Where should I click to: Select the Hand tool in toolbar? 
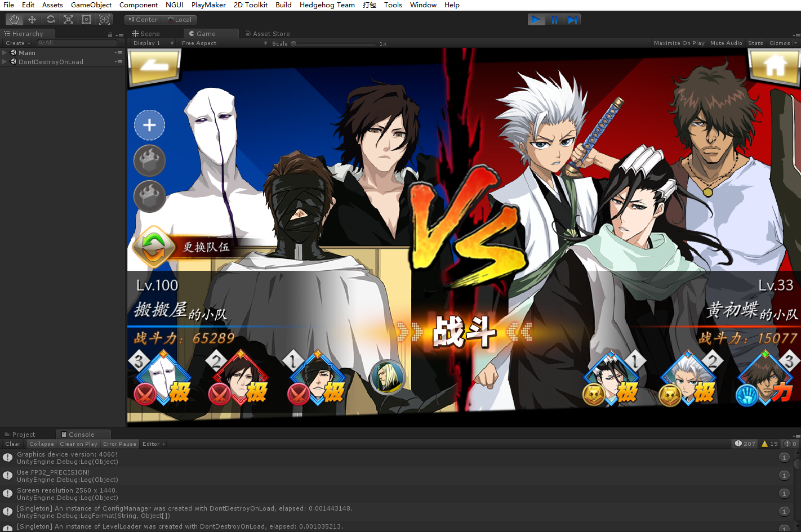[x=14, y=20]
